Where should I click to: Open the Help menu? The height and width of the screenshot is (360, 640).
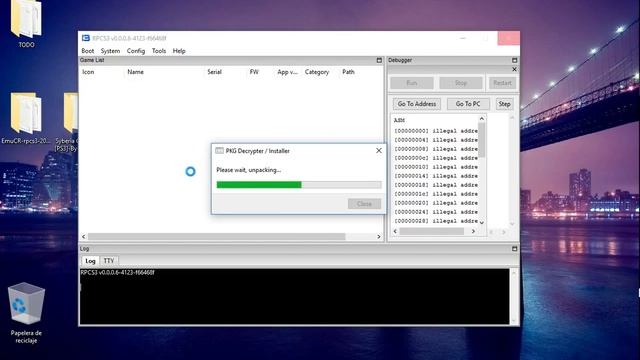[x=179, y=51]
